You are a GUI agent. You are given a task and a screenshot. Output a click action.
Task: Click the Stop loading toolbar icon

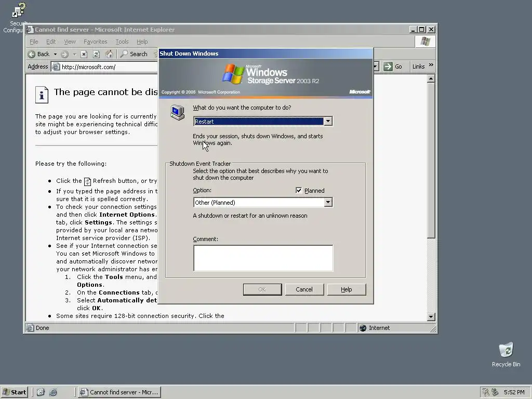coord(84,54)
